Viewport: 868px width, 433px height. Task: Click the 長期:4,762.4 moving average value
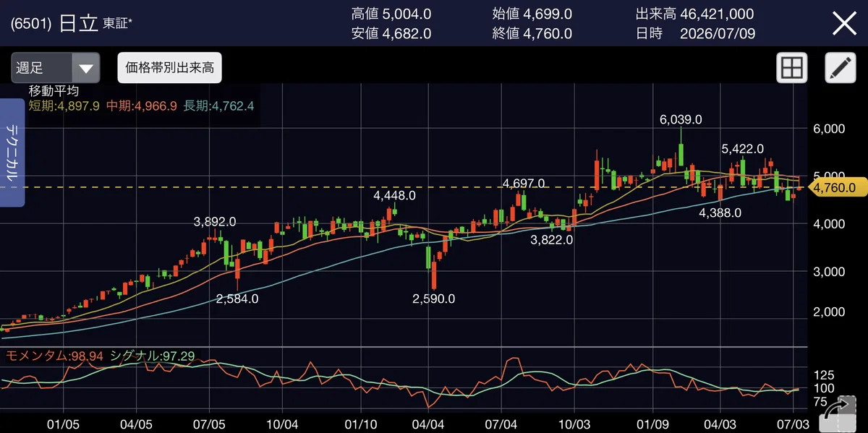(x=218, y=106)
